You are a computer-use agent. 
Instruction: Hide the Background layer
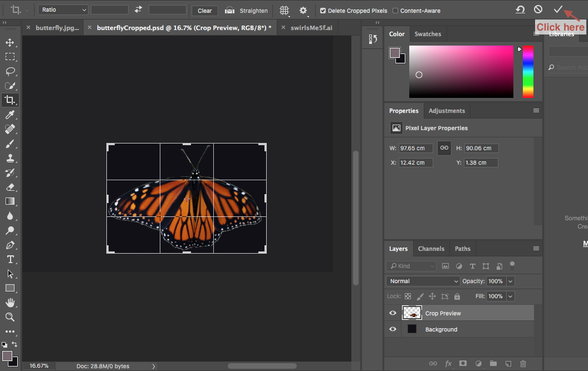point(393,329)
